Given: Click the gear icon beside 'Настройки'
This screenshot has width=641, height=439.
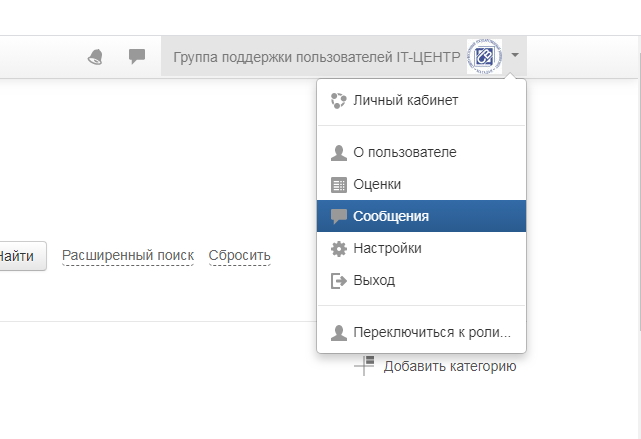Looking at the screenshot, I should (338, 249).
